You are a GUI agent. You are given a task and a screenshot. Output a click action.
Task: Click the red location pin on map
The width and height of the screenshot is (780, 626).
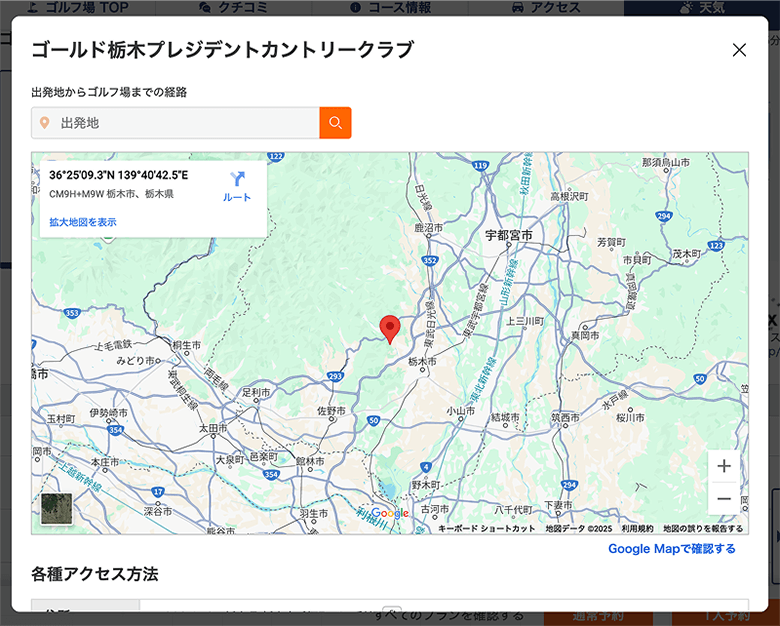click(390, 329)
